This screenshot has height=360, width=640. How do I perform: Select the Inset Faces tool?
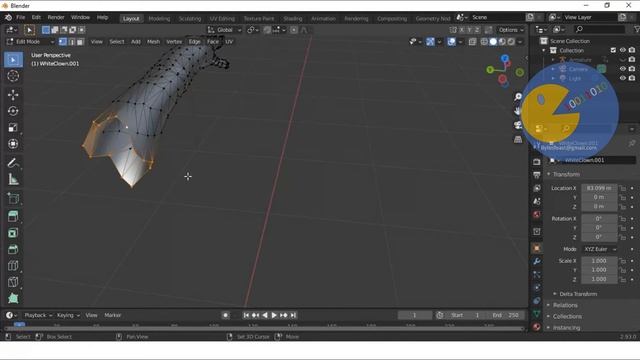click(x=13, y=233)
